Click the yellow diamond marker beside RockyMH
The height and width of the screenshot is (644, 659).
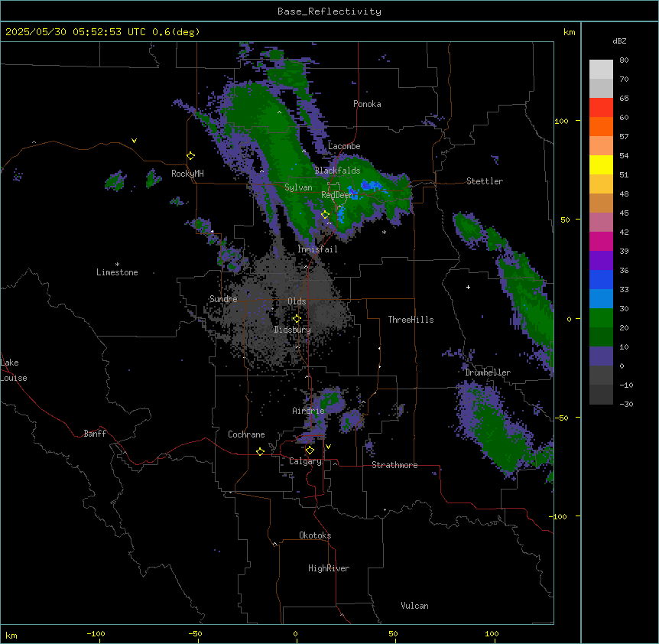191,156
